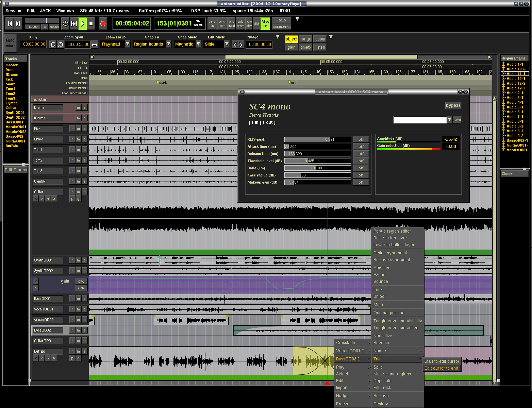Open the Snap To dropdown

169,44
